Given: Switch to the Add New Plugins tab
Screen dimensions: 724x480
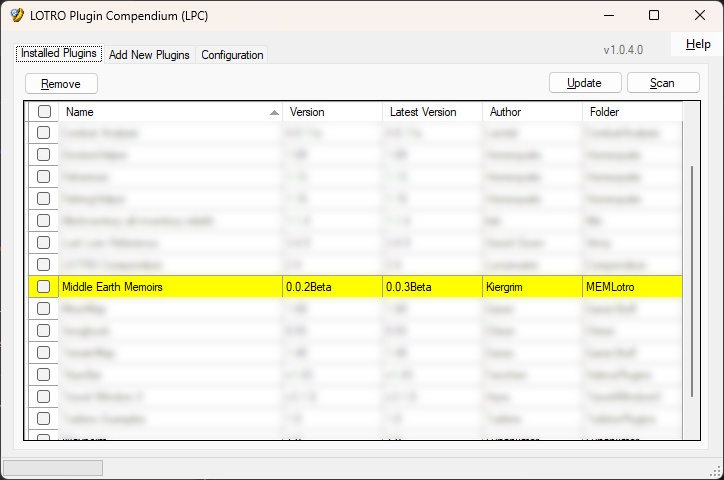Looking at the screenshot, I should point(149,55).
